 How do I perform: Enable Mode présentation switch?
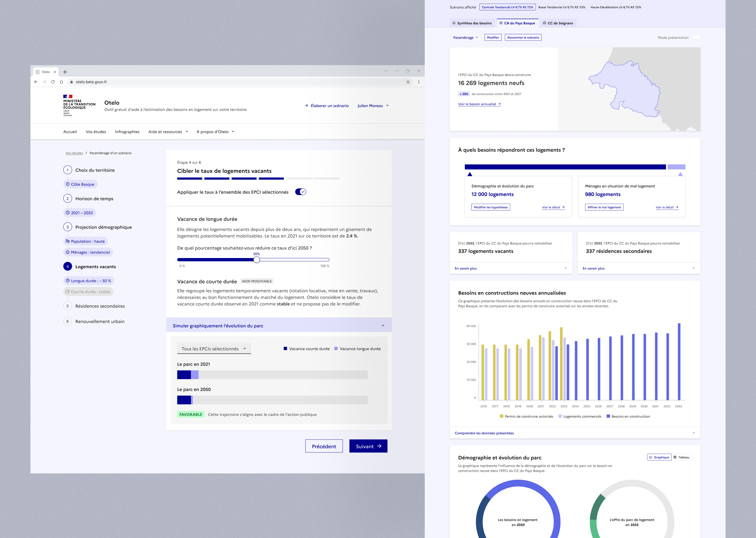tap(696, 38)
